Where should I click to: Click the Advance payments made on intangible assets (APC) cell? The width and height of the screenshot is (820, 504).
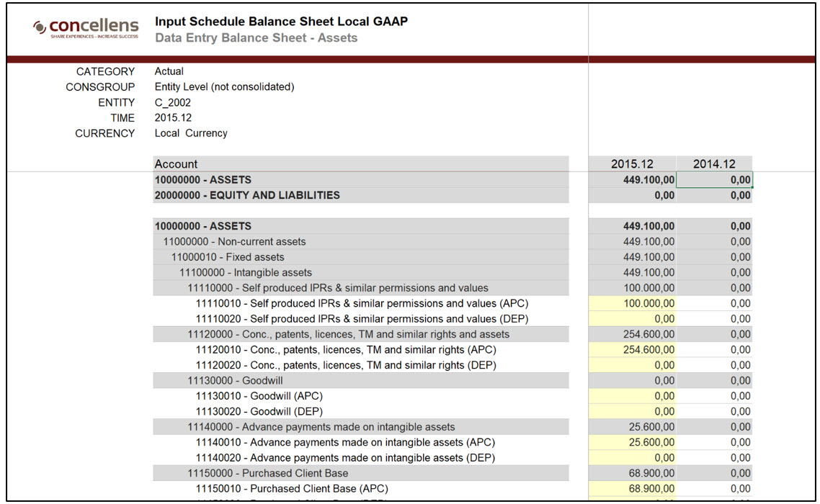pyautogui.click(x=632, y=441)
